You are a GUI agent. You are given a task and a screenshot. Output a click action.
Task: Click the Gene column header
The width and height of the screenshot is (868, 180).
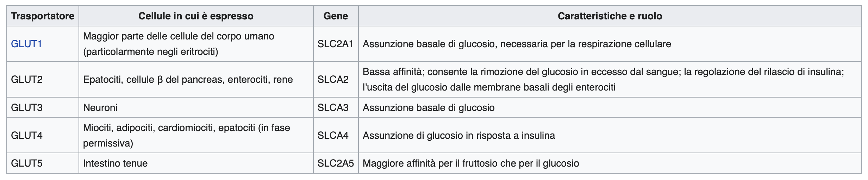[x=336, y=16]
